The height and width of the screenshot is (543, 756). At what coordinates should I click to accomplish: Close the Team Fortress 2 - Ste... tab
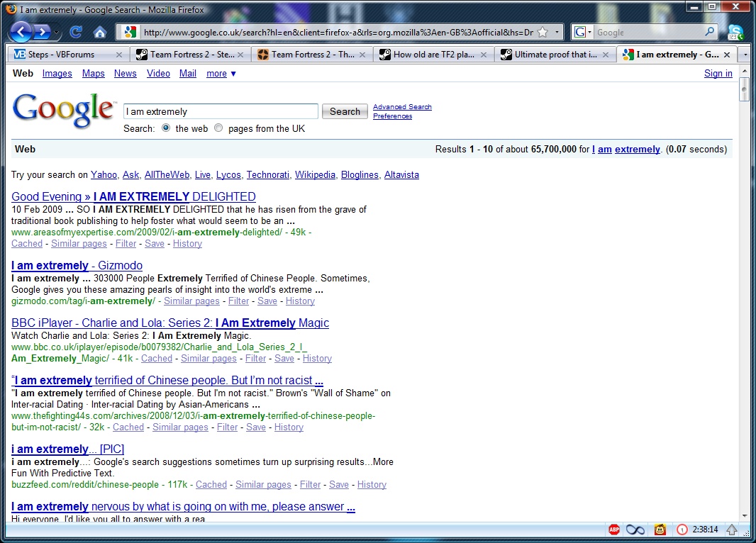(x=240, y=55)
